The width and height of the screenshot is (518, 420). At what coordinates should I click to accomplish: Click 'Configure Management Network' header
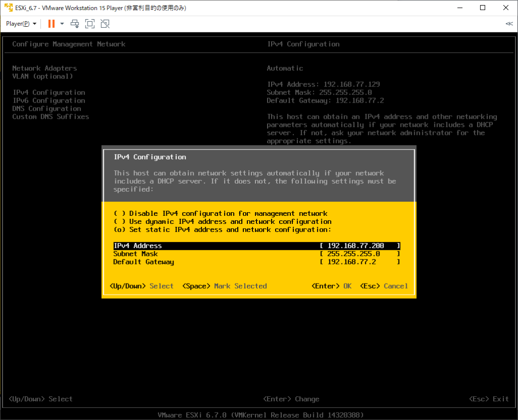point(69,44)
